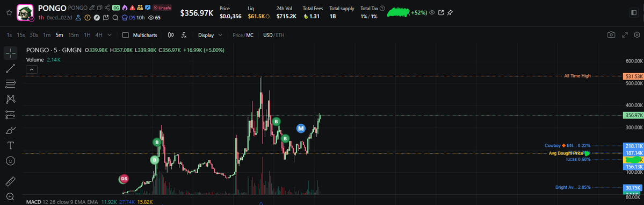Switch to the 15m timeframe

(74, 35)
